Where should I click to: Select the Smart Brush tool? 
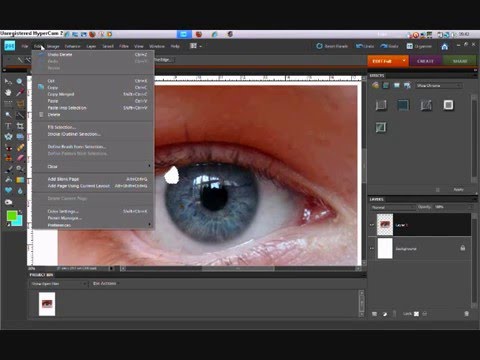click(x=20, y=169)
